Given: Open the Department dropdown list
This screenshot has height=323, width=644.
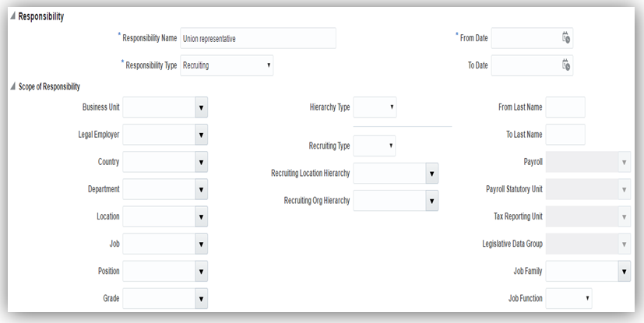Looking at the screenshot, I should 200,189.
